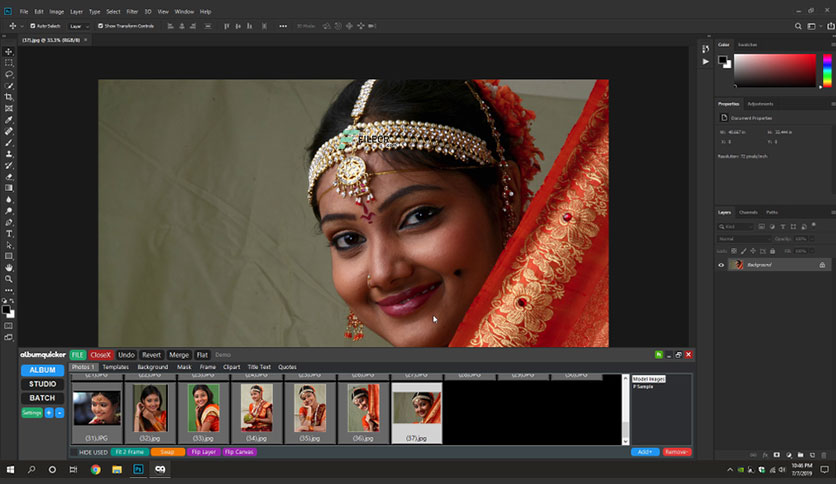
Task: Open the Filter menu
Action: click(x=132, y=11)
